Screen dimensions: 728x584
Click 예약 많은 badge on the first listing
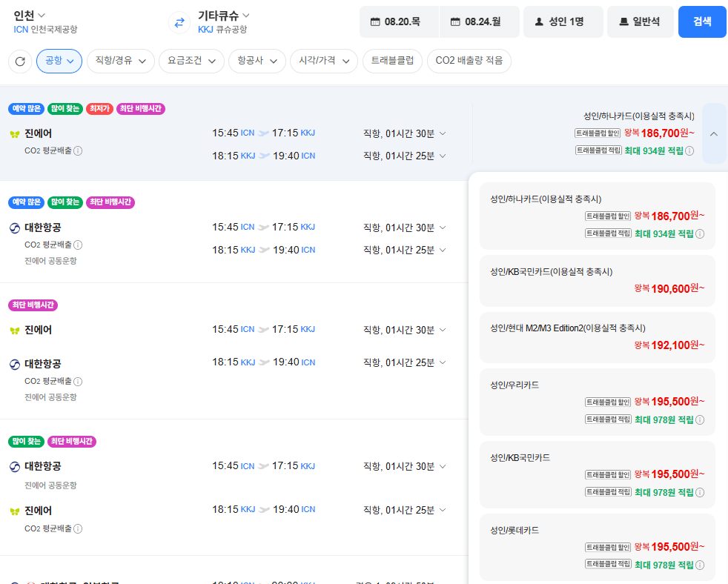(27, 109)
